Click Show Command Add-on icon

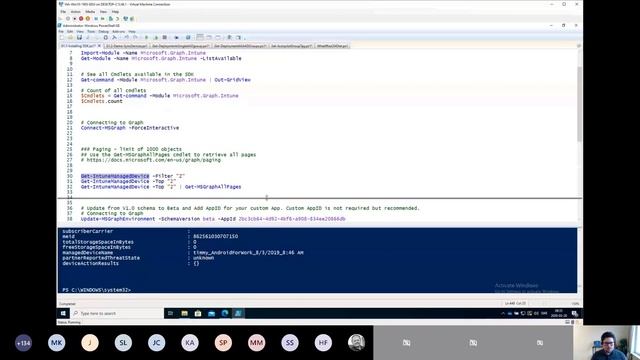pyautogui.click(x=238, y=38)
